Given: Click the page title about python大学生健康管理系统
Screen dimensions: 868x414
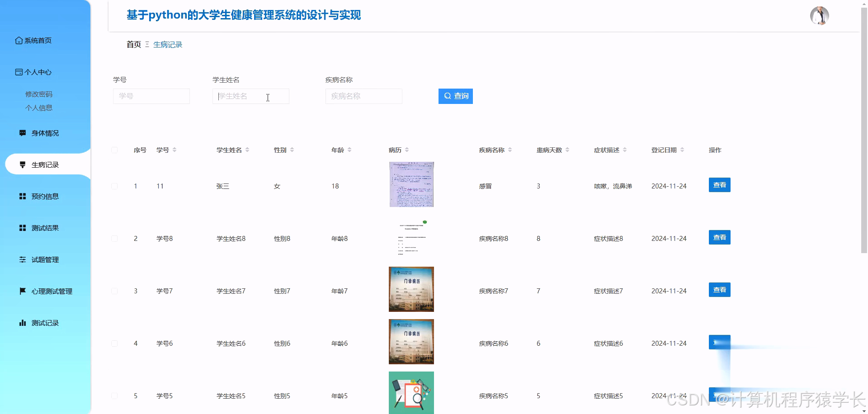Looking at the screenshot, I should [x=244, y=15].
